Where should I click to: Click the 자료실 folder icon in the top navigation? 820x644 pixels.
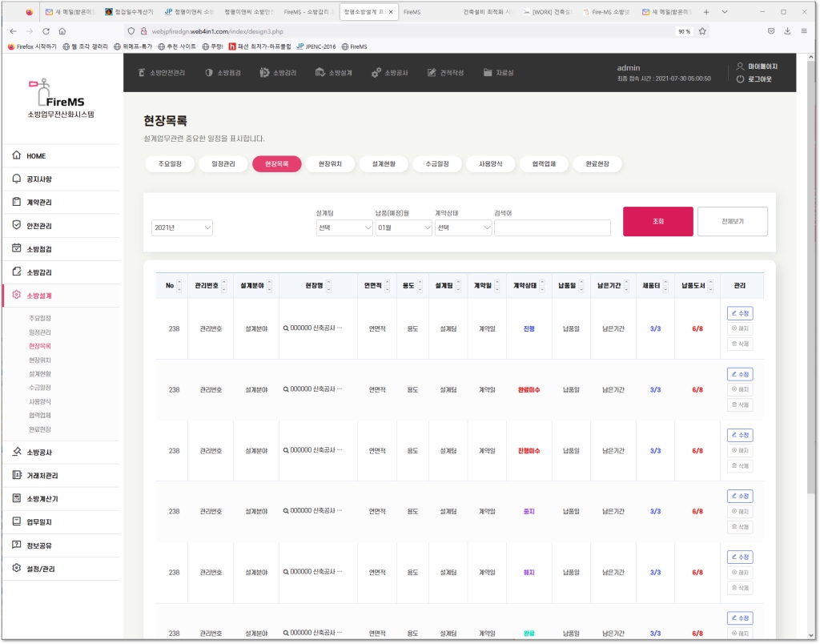(488, 73)
